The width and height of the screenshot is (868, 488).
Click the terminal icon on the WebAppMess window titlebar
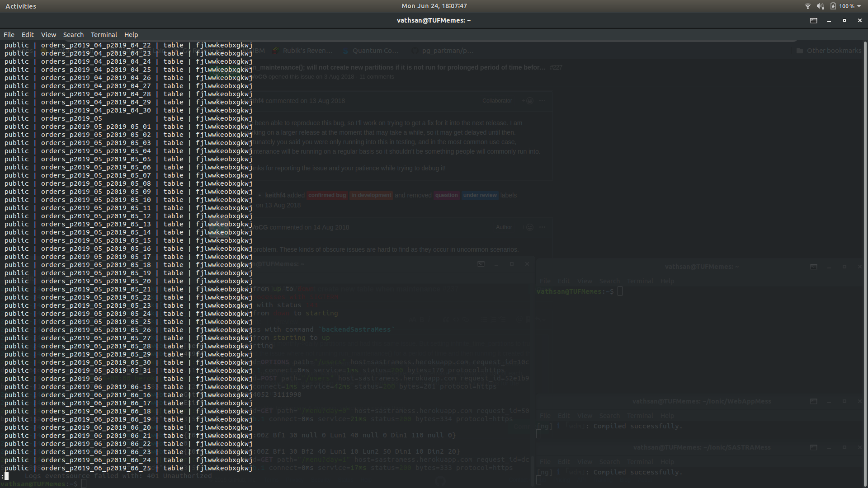click(814, 401)
